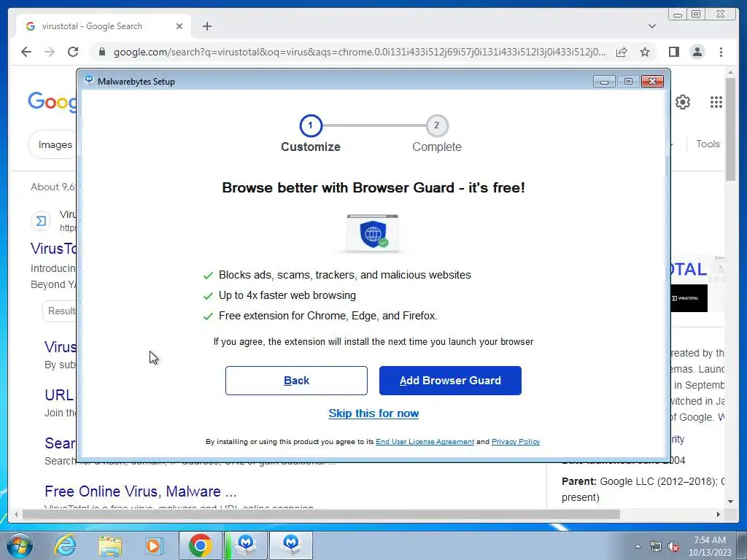The width and height of the screenshot is (747, 560).
Task: Open a new Chrome tab
Action: pos(206,26)
